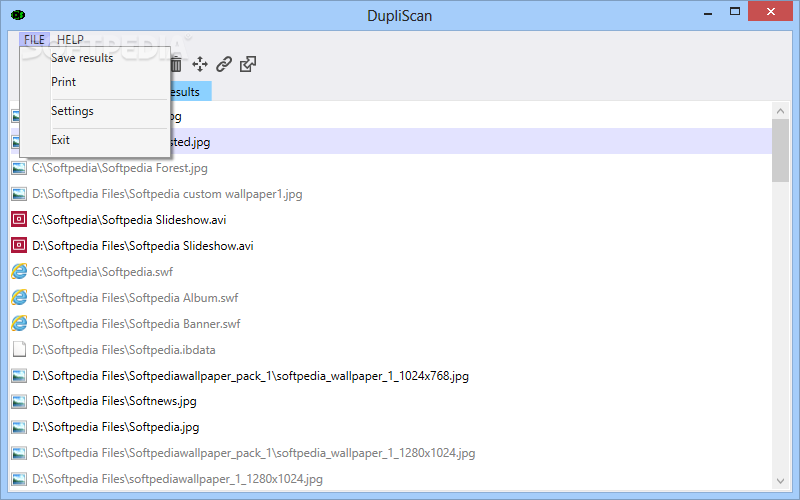Select row Softpedia Banner.swf
The image size is (800, 500).
coord(391,324)
